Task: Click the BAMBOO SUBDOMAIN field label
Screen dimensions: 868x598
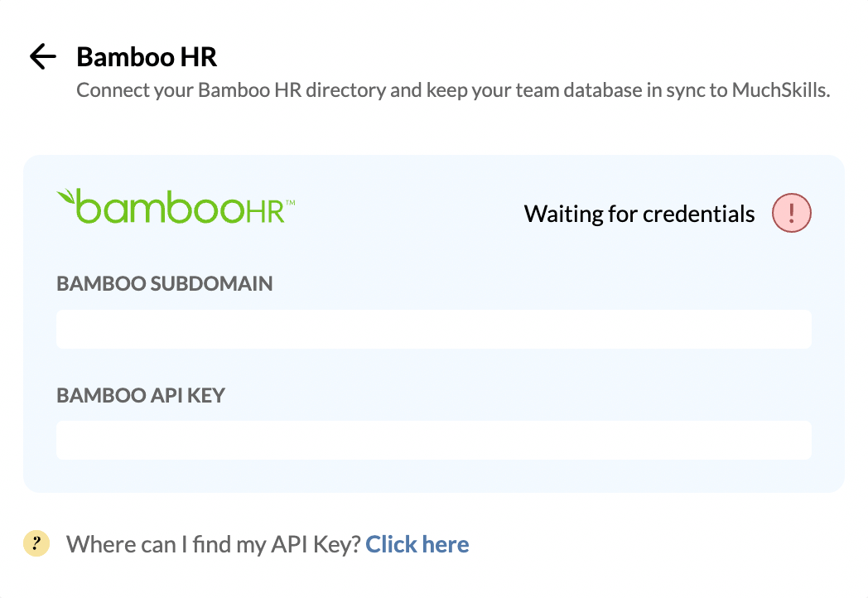Action: (x=165, y=283)
